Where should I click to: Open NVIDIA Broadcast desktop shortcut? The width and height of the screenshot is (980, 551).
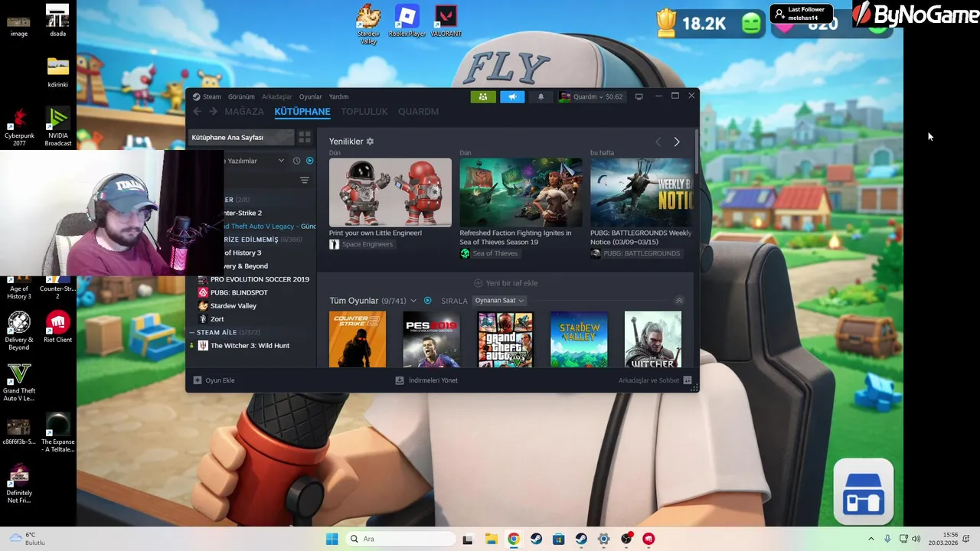58,127
